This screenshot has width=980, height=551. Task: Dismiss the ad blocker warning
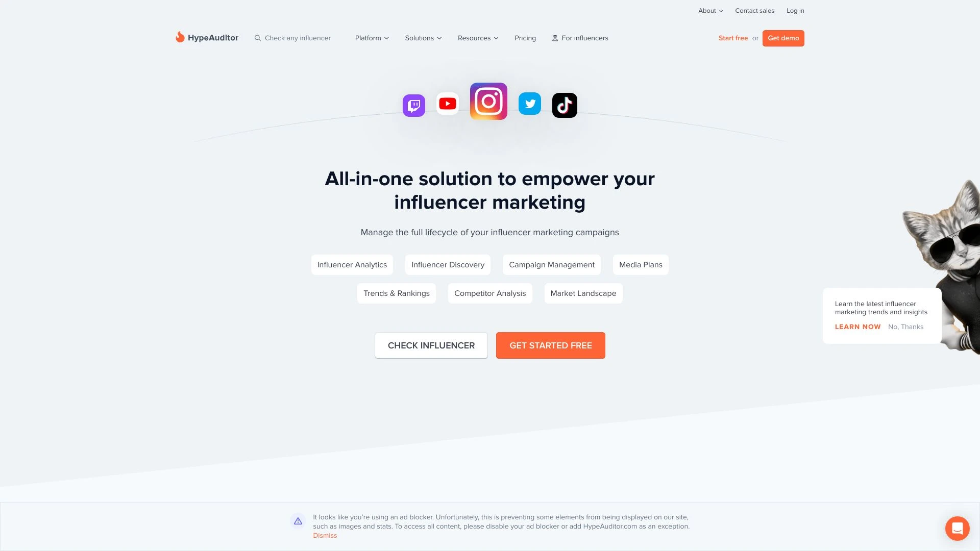[325, 536]
